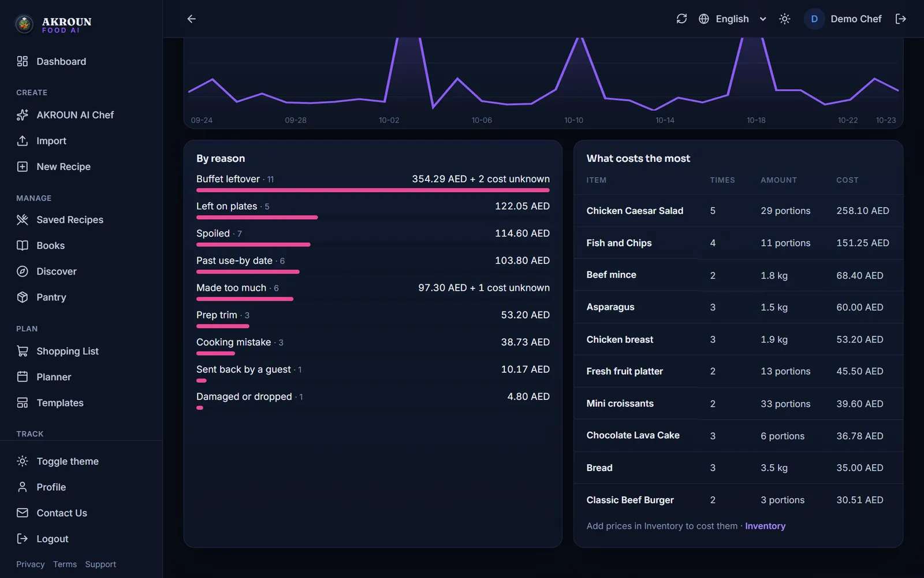Click the sidebar Logout arrow icon
Screen dimensions: 924x578
tap(23, 539)
